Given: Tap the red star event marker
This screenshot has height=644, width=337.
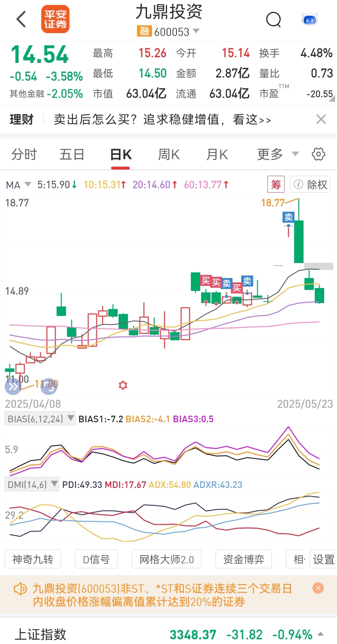Looking at the screenshot, I should (x=123, y=385).
